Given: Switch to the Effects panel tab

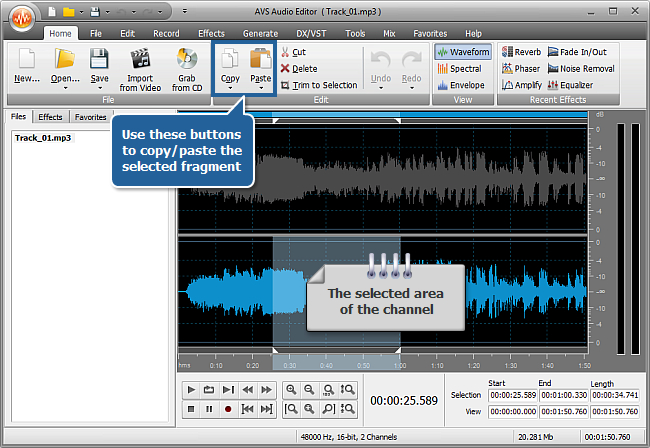Looking at the screenshot, I should 50,117.
